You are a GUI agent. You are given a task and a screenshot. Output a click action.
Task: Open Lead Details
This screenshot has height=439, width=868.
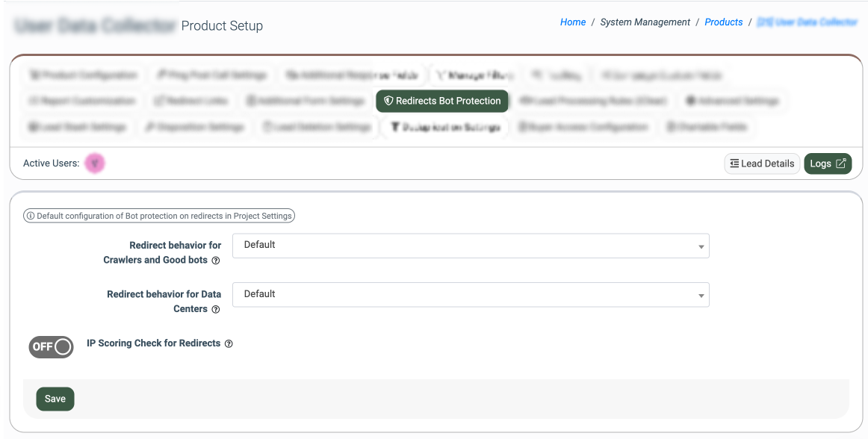[x=762, y=164]
